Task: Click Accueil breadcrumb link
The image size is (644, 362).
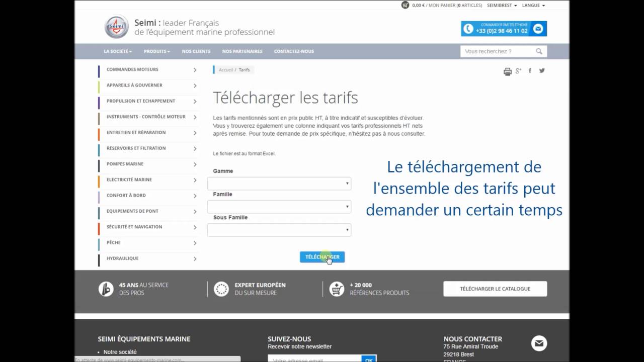Action: (226, 70)
